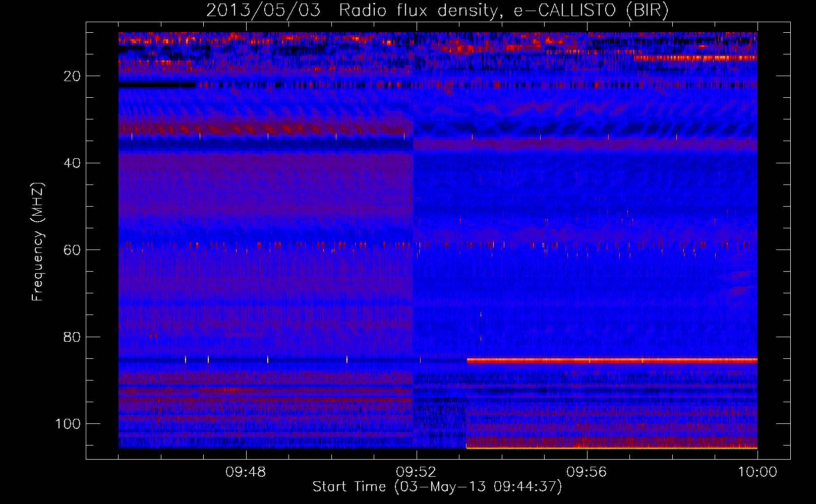Click the "Start Time (03-May-13 09:44:37)" axis label
The image size is (816, 504).
pos(437,487)
